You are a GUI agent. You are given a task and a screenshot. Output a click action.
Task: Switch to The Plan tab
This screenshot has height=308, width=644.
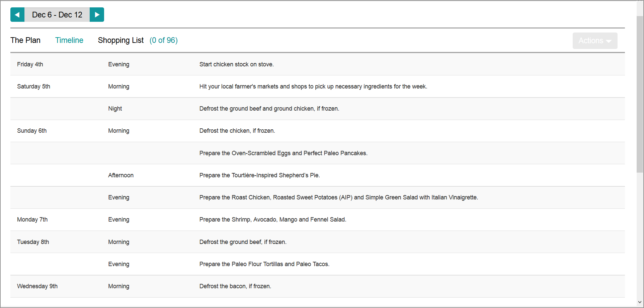point(25,40)
